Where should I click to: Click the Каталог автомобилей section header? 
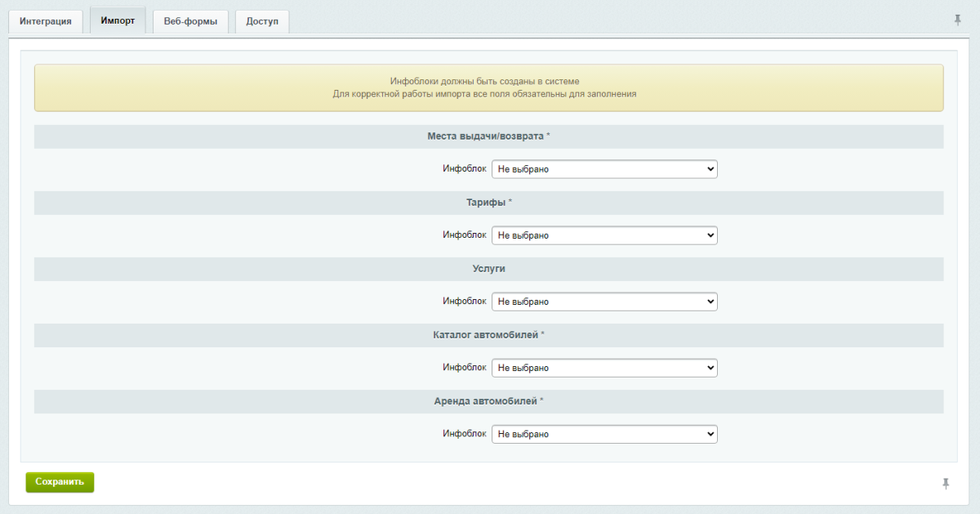click(488, 335)
